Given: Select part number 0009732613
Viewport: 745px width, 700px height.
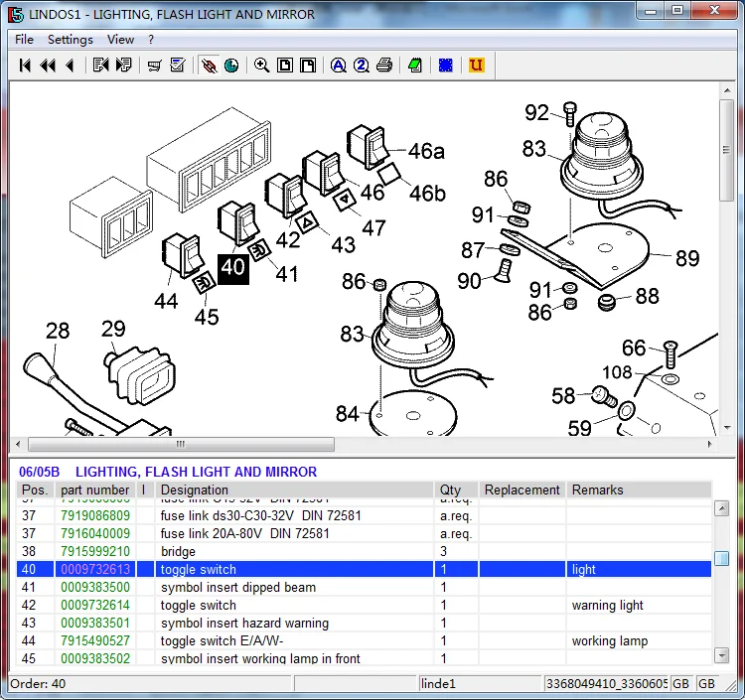Looking at the screenshot, I should pyautogui.click(x=95, y=569).
